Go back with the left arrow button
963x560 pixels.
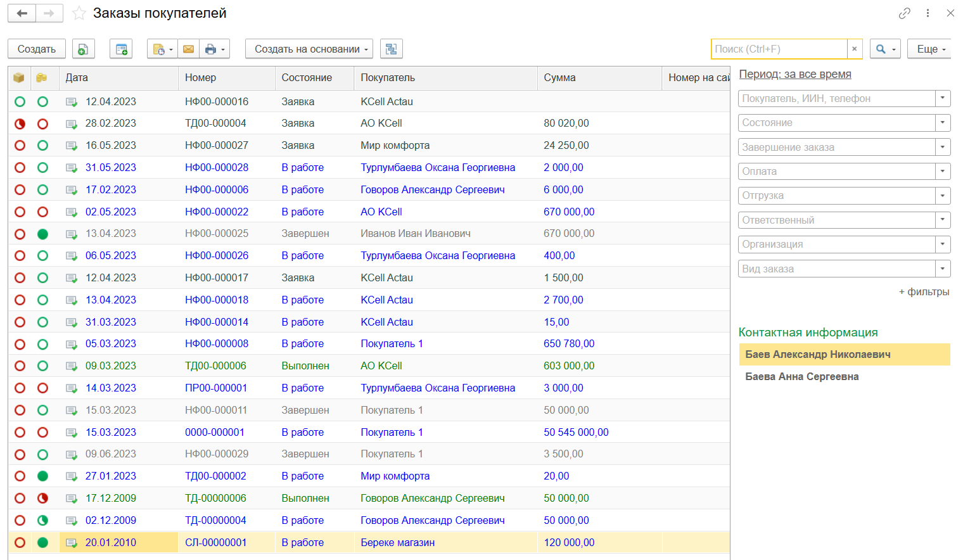pyautogui.click(x=22, y=13)
